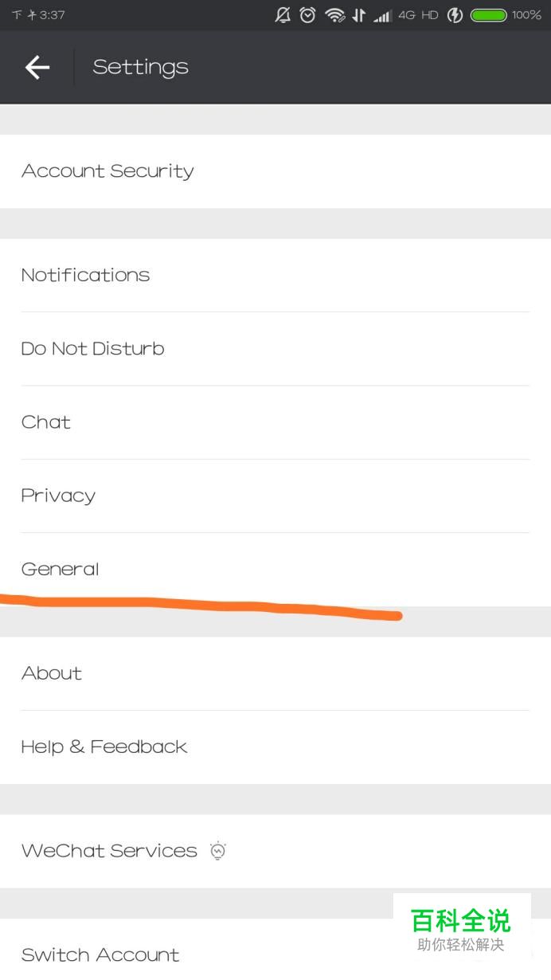
Task: Tap the Settings header title
Action: click(x=140, y=68)
